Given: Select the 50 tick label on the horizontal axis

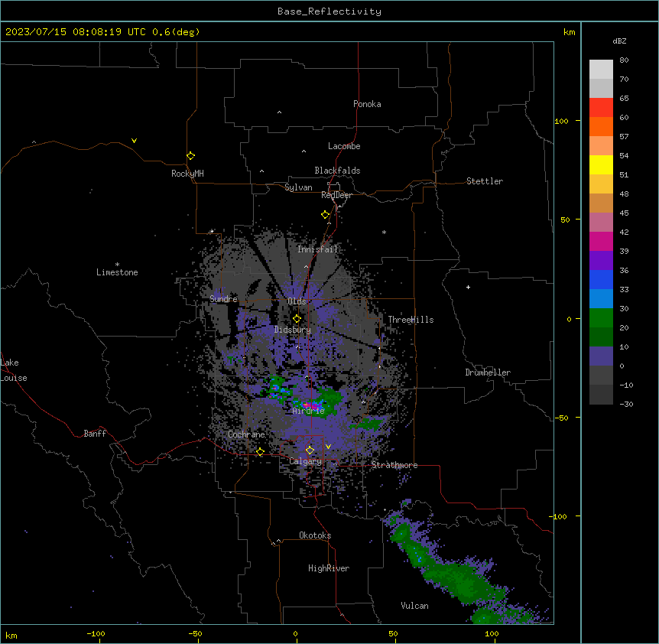Looking at the screenshot, I should [393, 633].
